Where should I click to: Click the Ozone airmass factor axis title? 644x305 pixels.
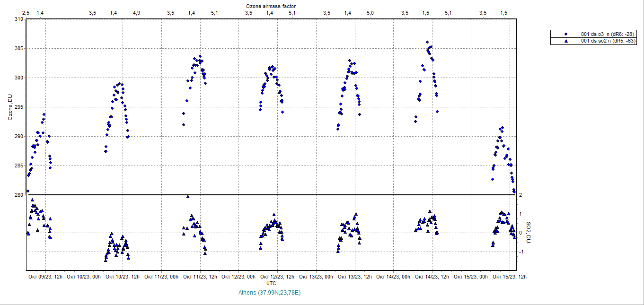click(x=271, y=6)
